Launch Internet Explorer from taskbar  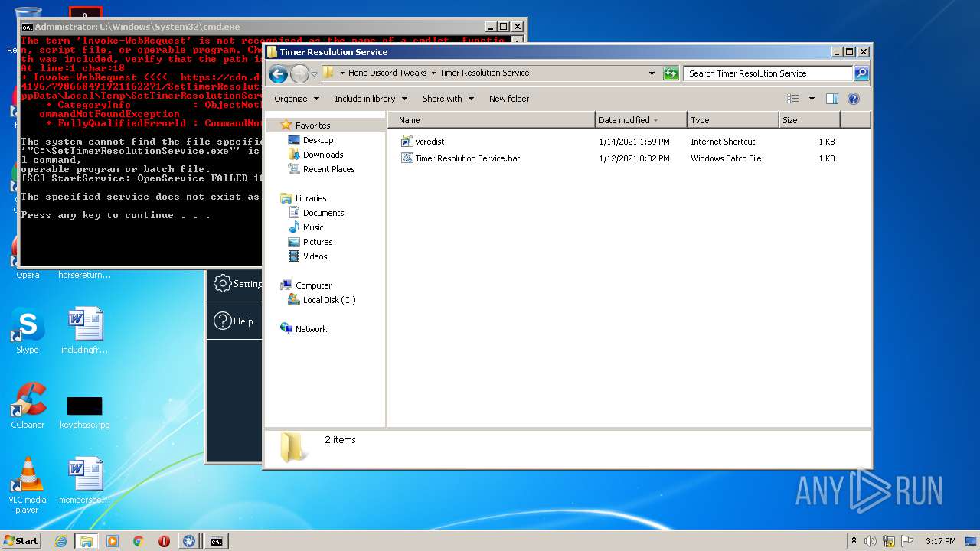click(60, 541)
